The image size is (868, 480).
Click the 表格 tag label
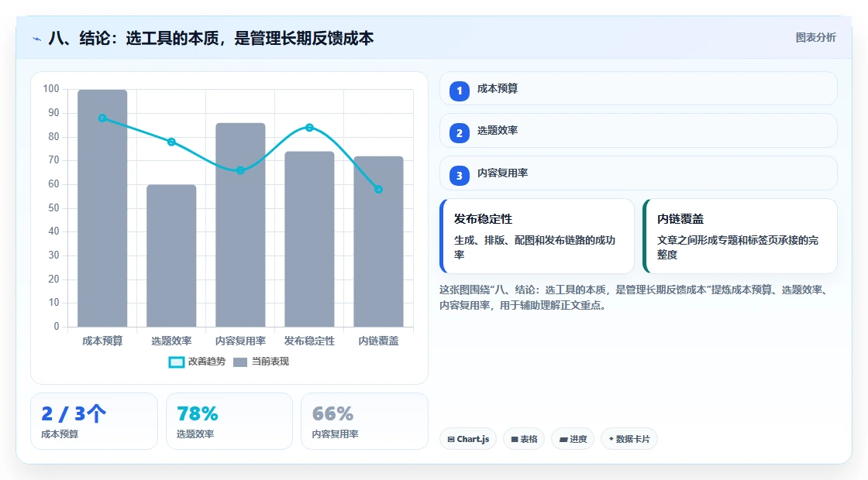pos(529,439)
